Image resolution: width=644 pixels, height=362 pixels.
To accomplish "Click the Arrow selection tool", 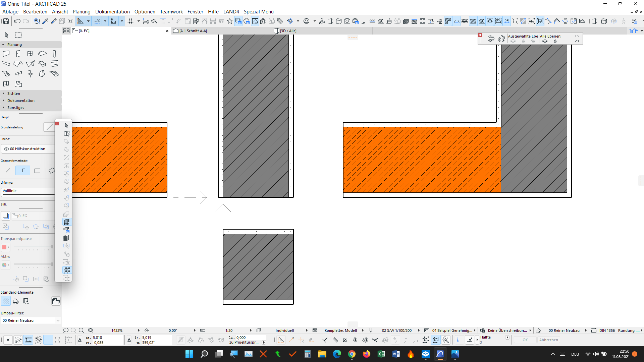I will 6,35.
